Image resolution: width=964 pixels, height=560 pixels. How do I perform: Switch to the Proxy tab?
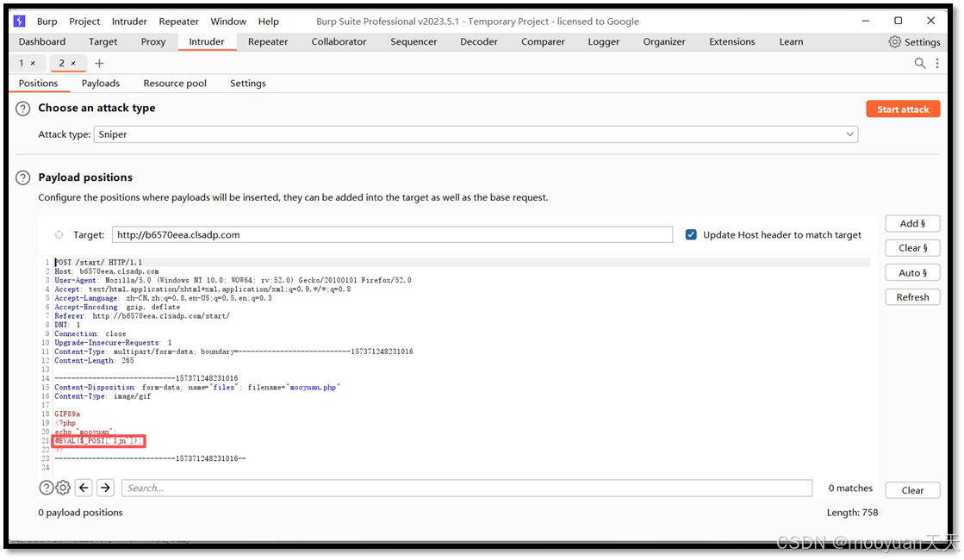(x=153, y=42)
